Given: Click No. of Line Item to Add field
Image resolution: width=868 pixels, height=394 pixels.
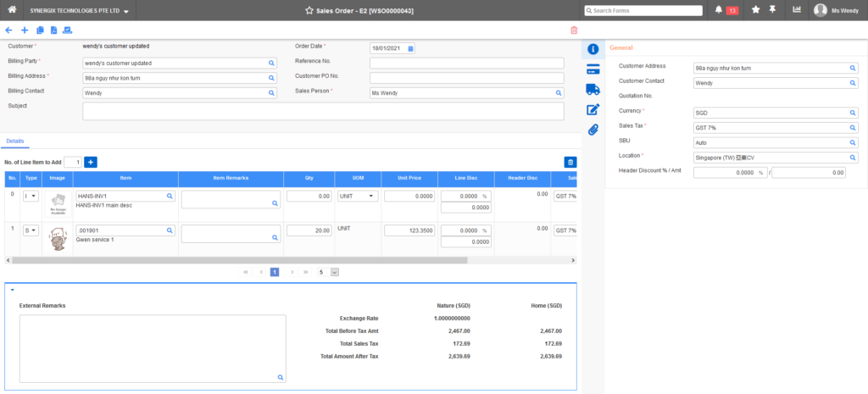Looking at the screenshot, I should pyautogui.click(x=73, y=162).
